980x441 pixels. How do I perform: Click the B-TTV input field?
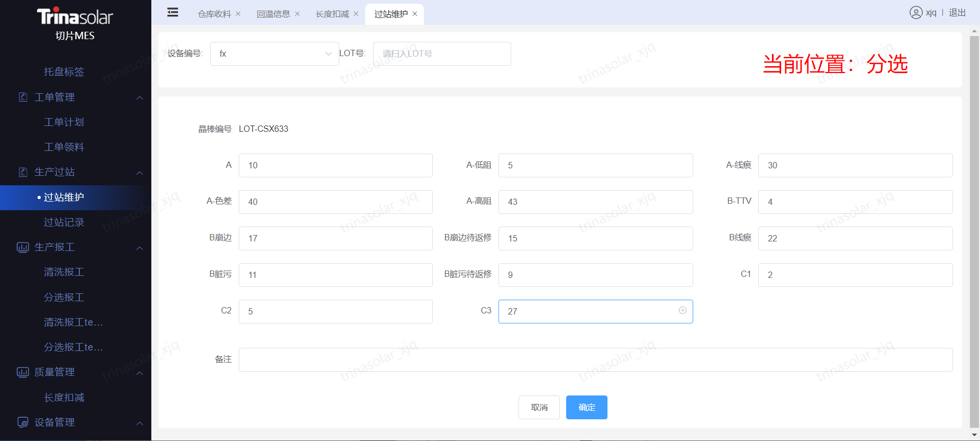[856, 202]
